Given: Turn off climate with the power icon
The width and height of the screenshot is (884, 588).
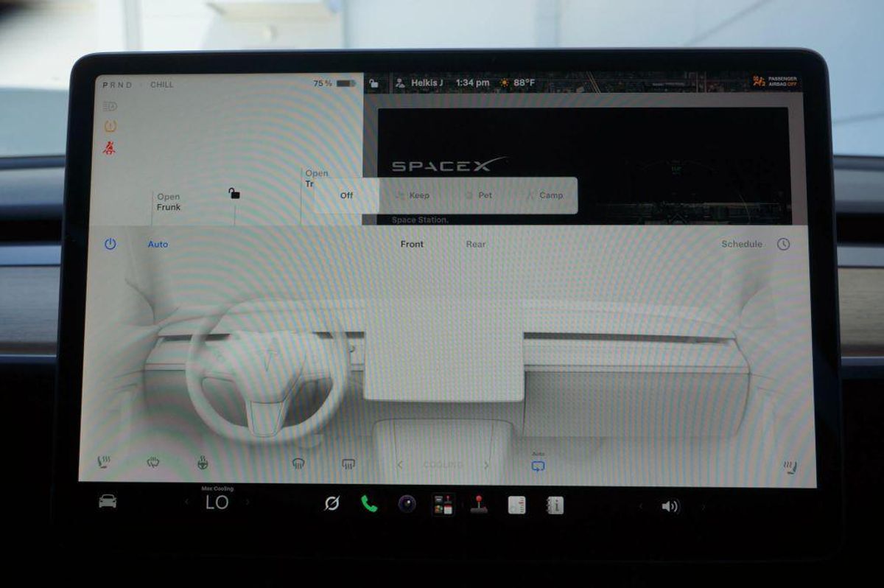Looking at the screenshot, I should [x=110, y=244].
